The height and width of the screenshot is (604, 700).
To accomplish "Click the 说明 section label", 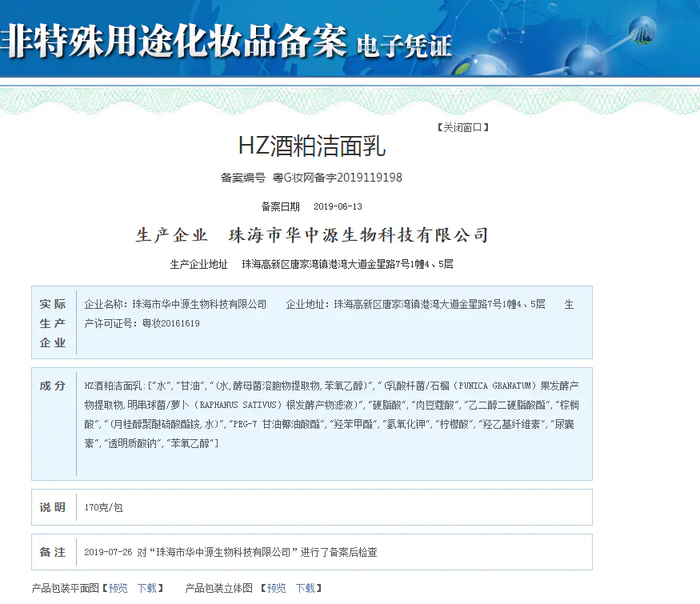I will click(x=53, y=507).
